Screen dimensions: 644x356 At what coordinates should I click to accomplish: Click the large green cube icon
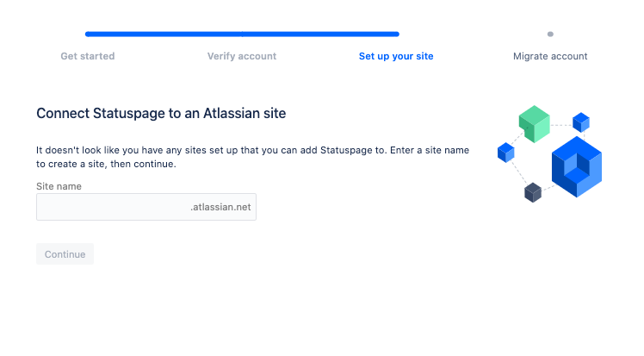pyautogui.click(x=535, y=124)
